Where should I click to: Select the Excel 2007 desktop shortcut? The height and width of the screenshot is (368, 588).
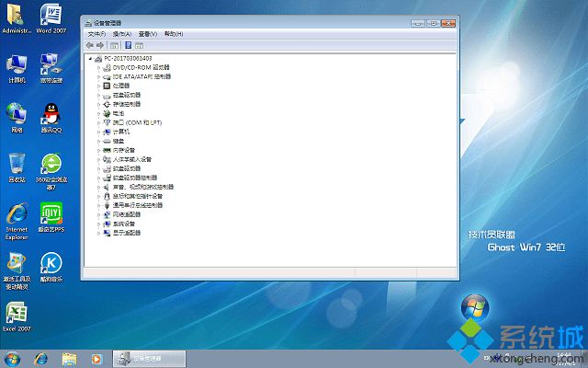pyautogui.click(x=17, y=316)
